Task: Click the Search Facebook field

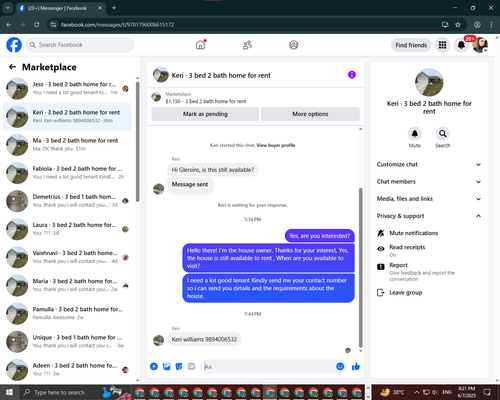Action: pos(80,45)
